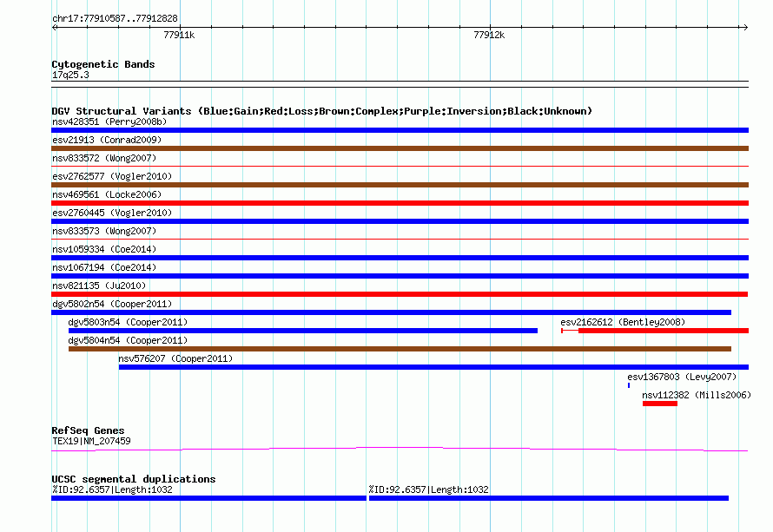The height and width of the screenshot is (532, 773).
Task: Click the first %ID:92.6357|Length:1032 duplication label
Action: coord(112,489)
